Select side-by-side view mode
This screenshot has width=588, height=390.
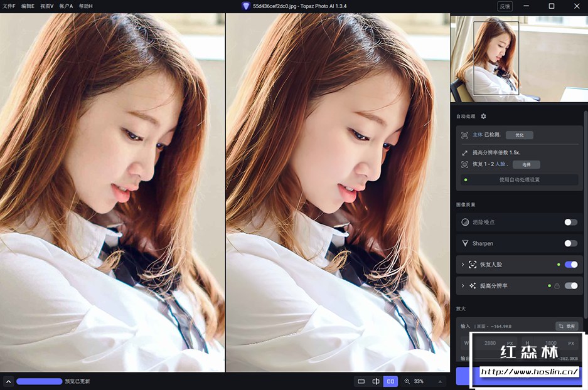pyautogui.click(x=390, y=381)
